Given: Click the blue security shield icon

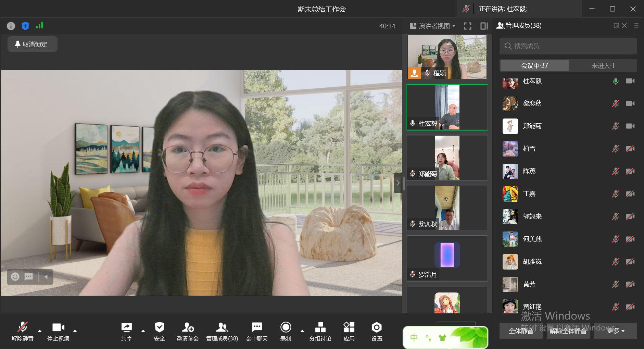Looking at the screenshot, I should coord(25,26).
